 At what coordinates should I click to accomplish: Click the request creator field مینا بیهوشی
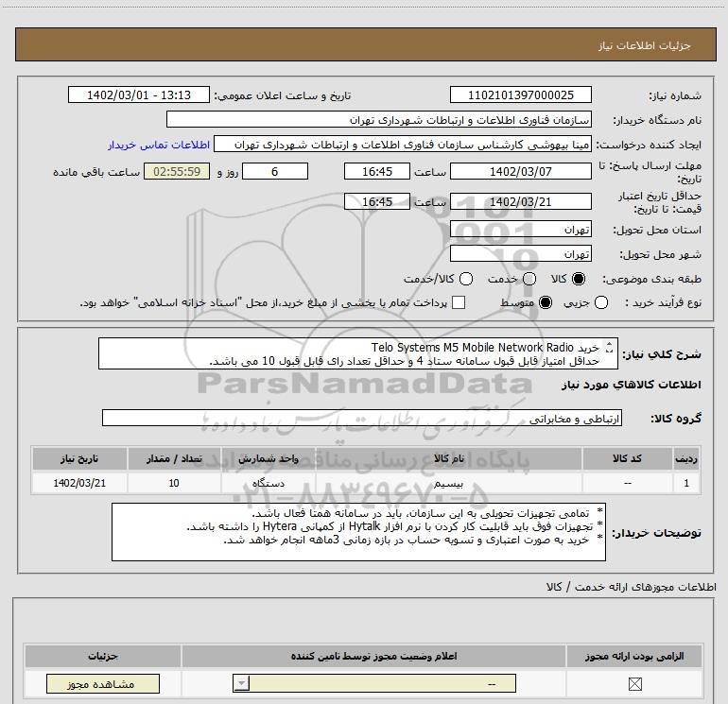pos(403,145)
